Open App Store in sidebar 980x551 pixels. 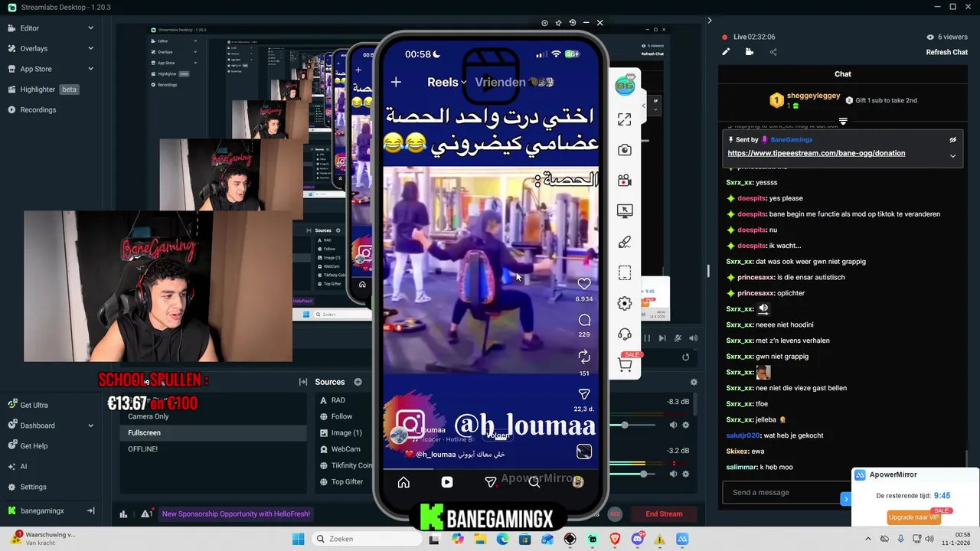tap(35, 69)
